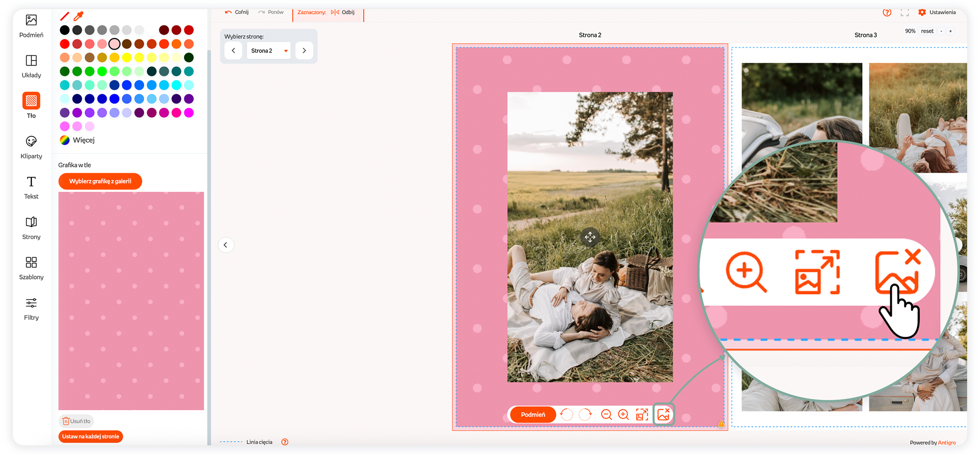Rotate photo counterclockwise
The image size is (980, 454).
click(566, 414)
